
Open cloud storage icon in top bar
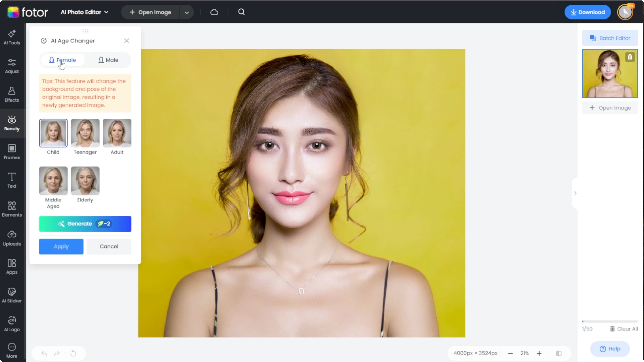click(x=214, y=12)
